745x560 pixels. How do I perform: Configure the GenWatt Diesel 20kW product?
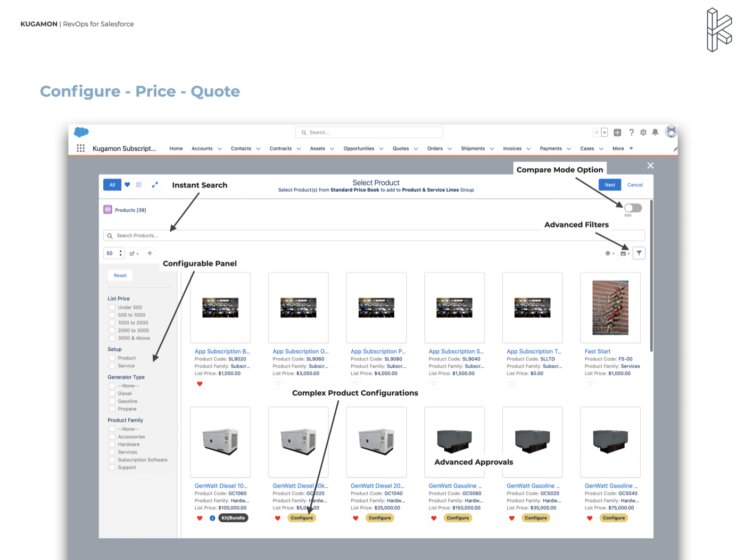(x=379, y=517)
